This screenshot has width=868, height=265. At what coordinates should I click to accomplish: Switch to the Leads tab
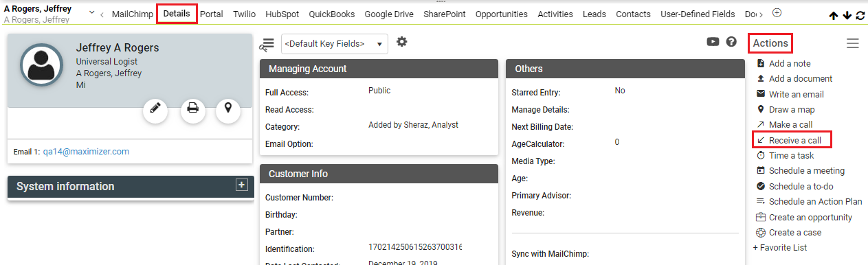coord(594,14)
